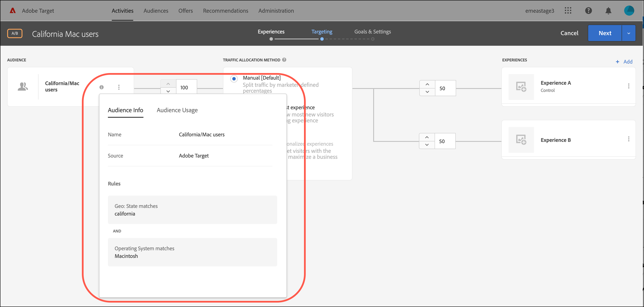Open California/Mac users audience options menu

pyautogui.click(x=119, y=87)
